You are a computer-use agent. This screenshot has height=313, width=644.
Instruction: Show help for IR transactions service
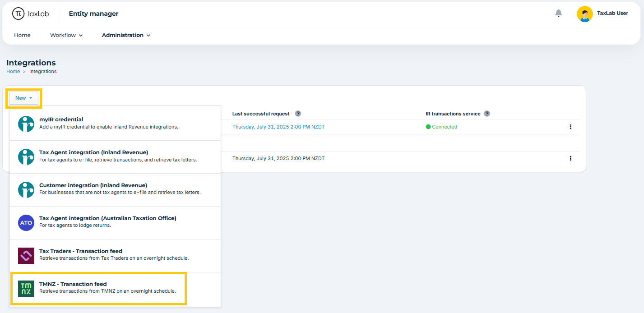click(x=487, y=114)
